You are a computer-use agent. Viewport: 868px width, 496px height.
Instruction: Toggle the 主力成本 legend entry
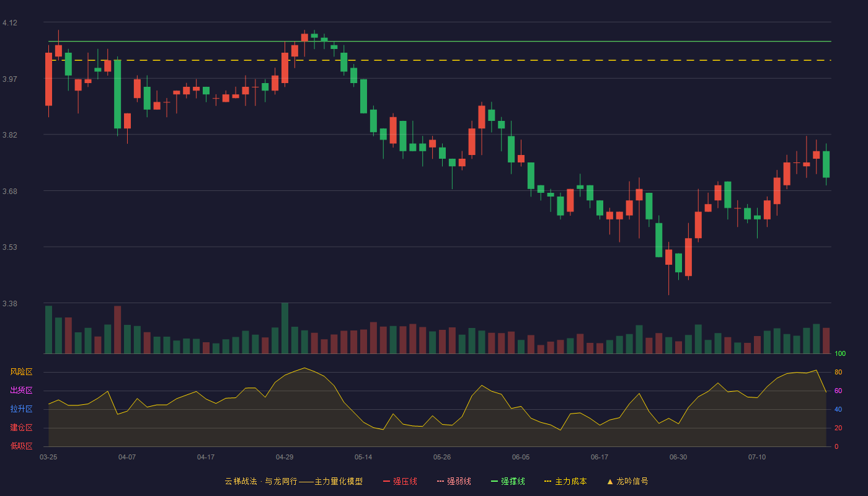(565, 481)
